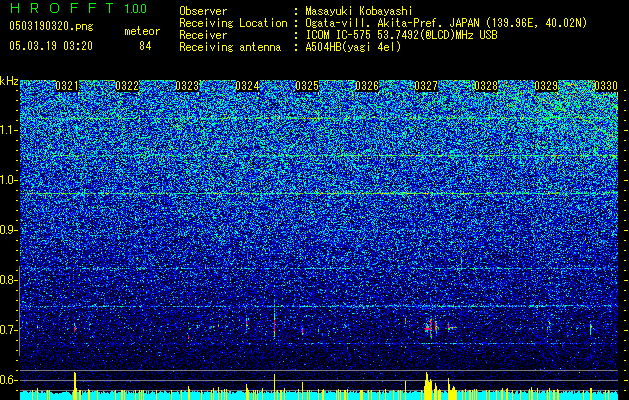Screen dimensions: 629x400
Task: Click the 0.9 kHz axis label
Action: pos(8,230)
